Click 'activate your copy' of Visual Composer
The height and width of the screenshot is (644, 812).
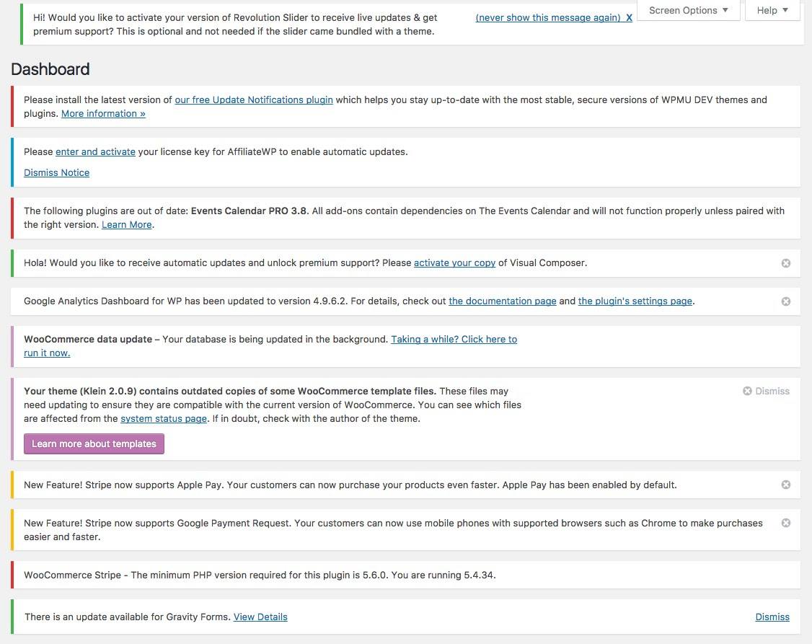(454, 263)
